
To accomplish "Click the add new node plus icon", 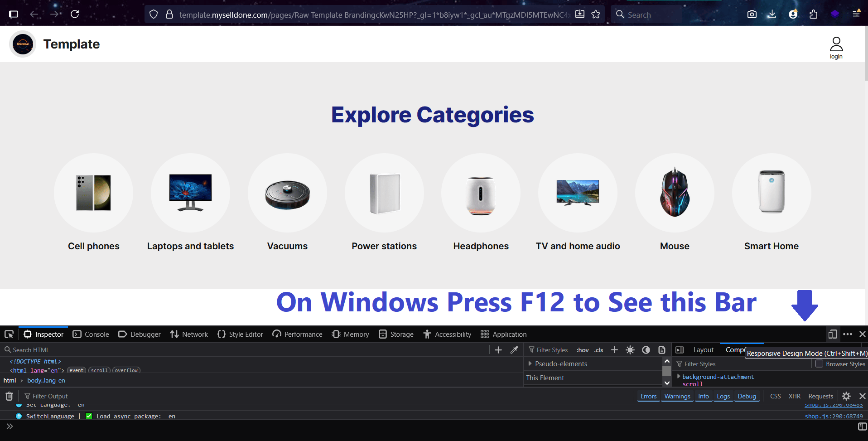I will tap(498, 350).
